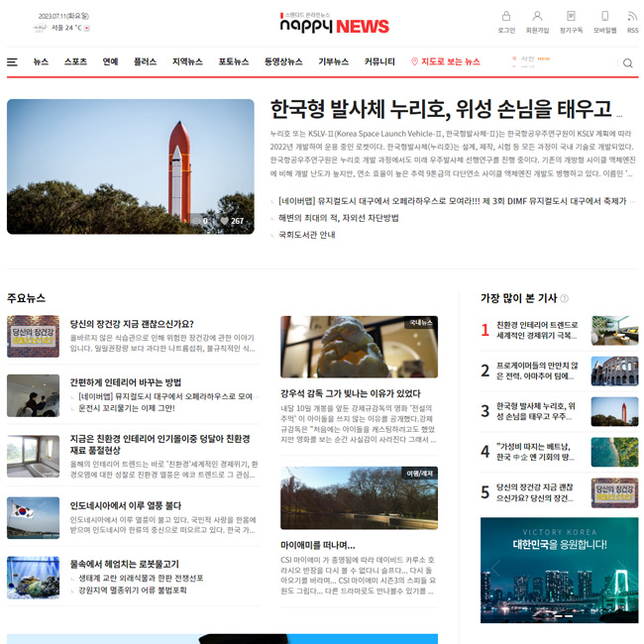Open article 지금은 친환경 인테리어 인기몰이중
The height and width of the screenshot is (644, 644).
pyautogui.click(x=161, y=445)
